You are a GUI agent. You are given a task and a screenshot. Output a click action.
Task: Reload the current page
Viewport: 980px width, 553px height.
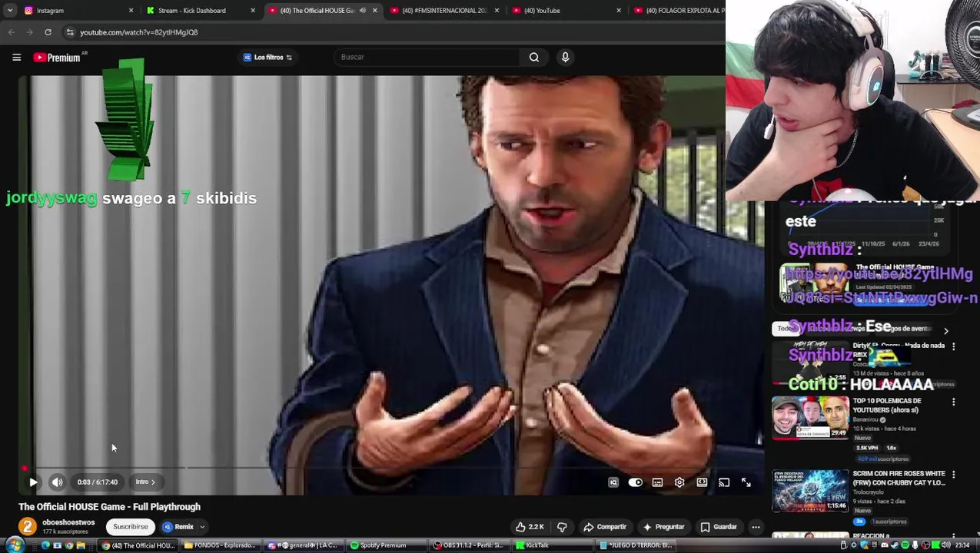[x=48, y=32]
